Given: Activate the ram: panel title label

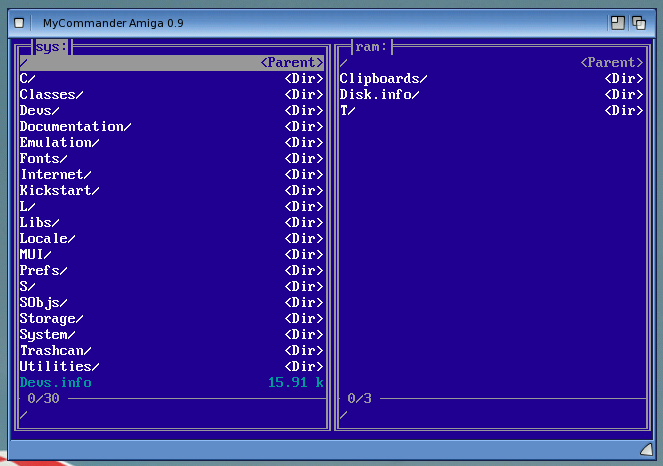Looking at the screenshot, I should click(371, 47).
